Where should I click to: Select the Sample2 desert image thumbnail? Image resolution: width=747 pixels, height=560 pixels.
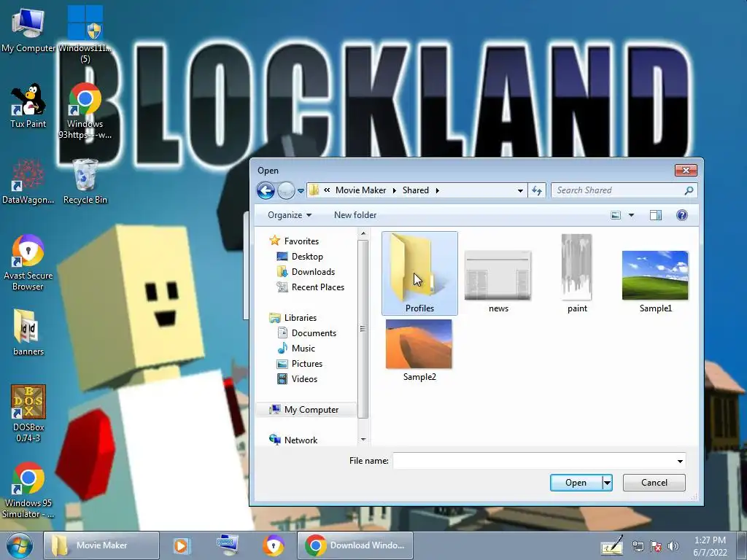coord(419,351)
